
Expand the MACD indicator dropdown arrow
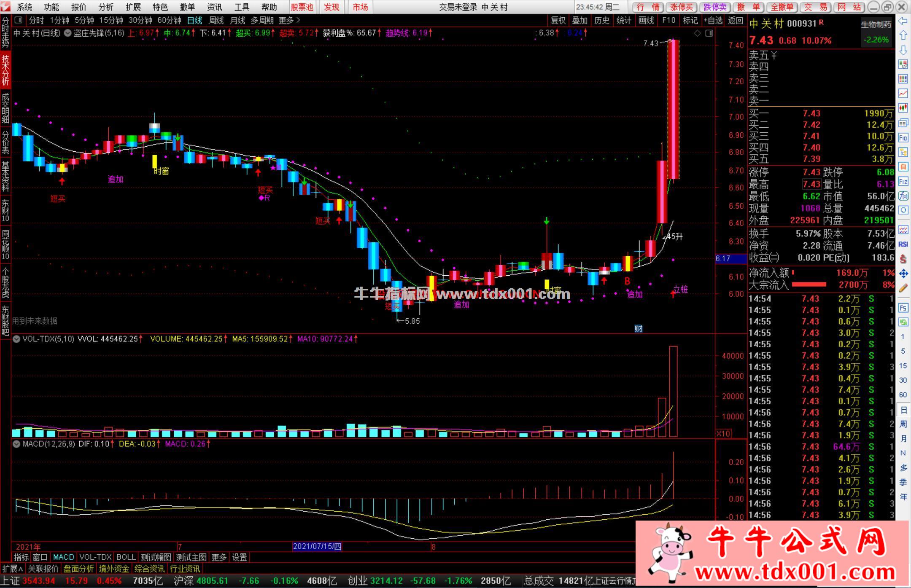16,444
